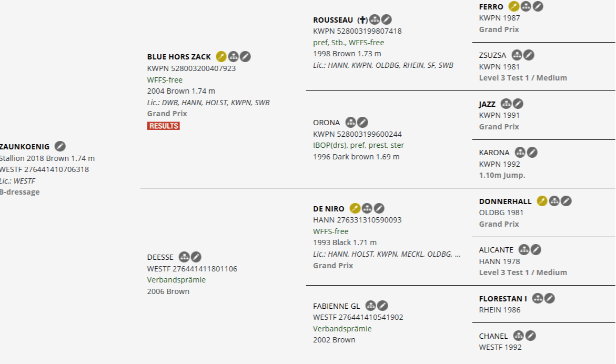Viewport: 616px width, 364px height.
Task: Click the pencil edit icon beside ZAUNKOENIG
Action: [x=60, y=146]
